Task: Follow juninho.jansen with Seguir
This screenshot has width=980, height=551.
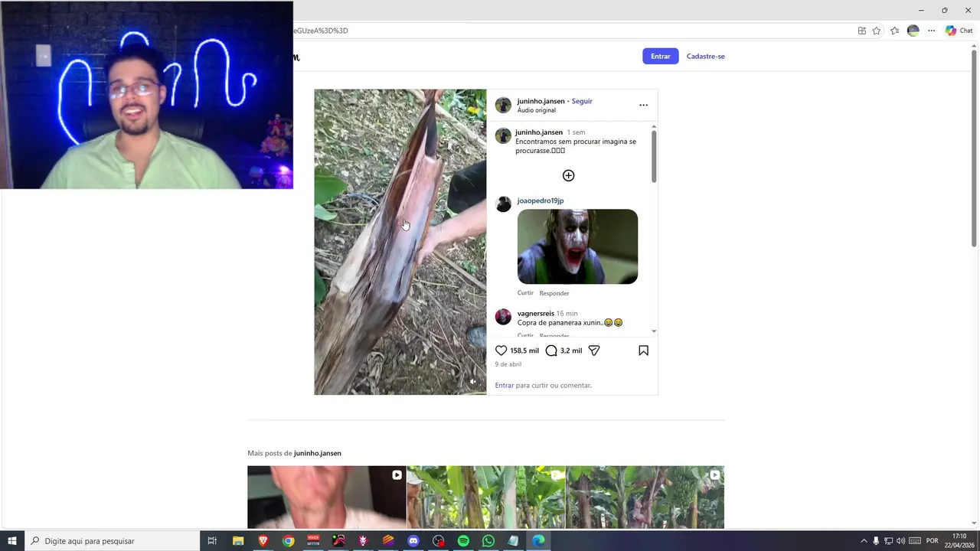Action: [x=582, y=101]
